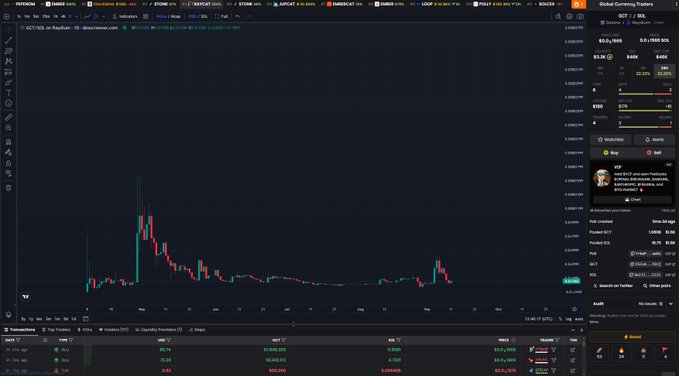Open Other pairs search

click(x=657, y=286)
